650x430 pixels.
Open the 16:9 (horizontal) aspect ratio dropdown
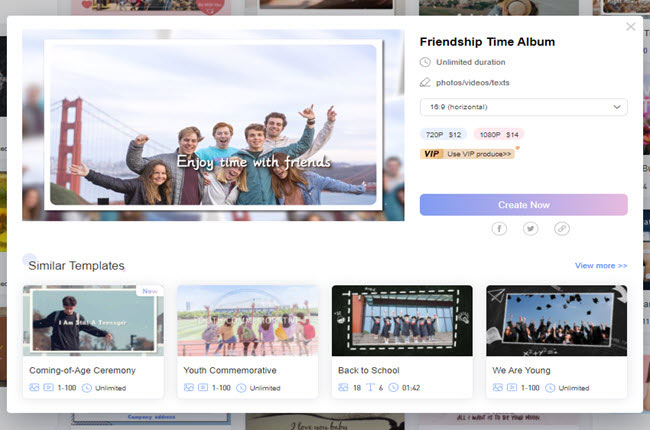[x=524, y=107]
